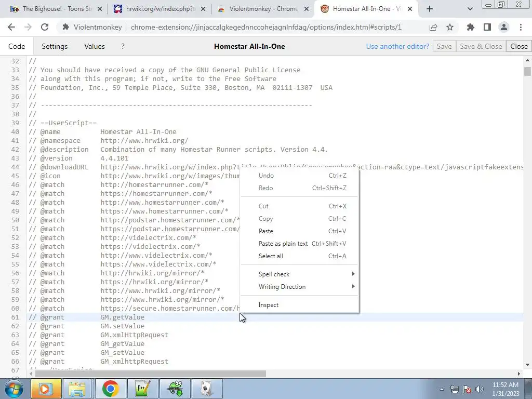Image resolution: width=532 pixels, height=399 pixels.
Task: Click the Save button
Action: click(444, 46)
